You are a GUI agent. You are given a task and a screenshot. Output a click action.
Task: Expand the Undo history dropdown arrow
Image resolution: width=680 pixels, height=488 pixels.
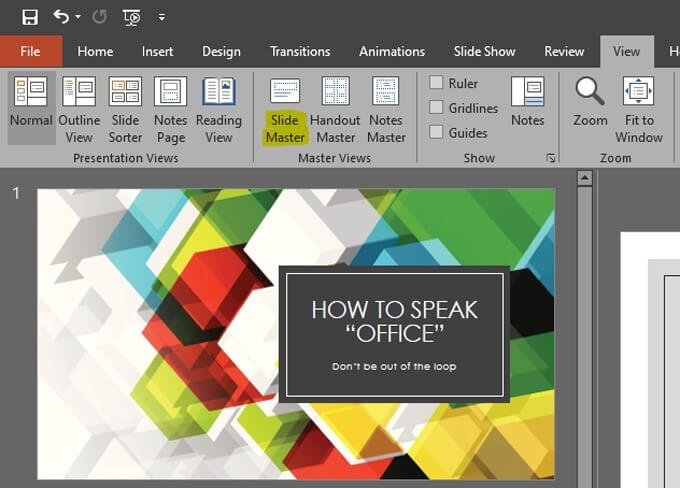pos(78,17)
